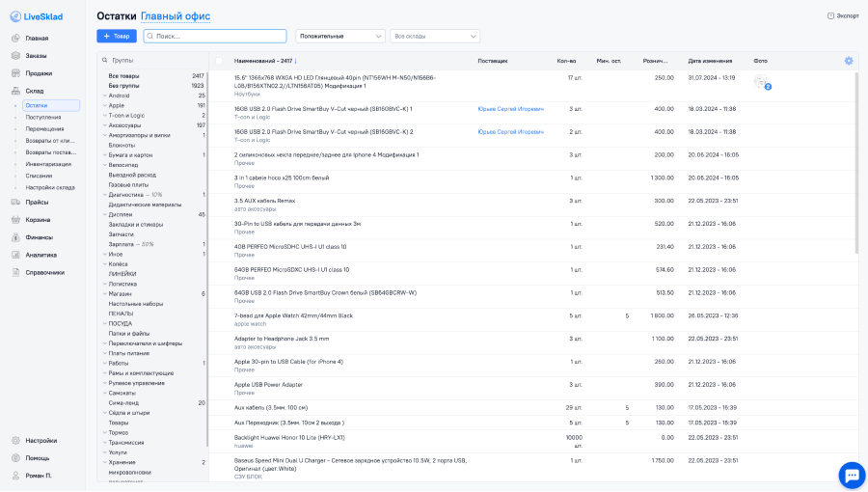Go to Перемещения submenu
This screenshot has width=868, height=492.
click(44, 129)
